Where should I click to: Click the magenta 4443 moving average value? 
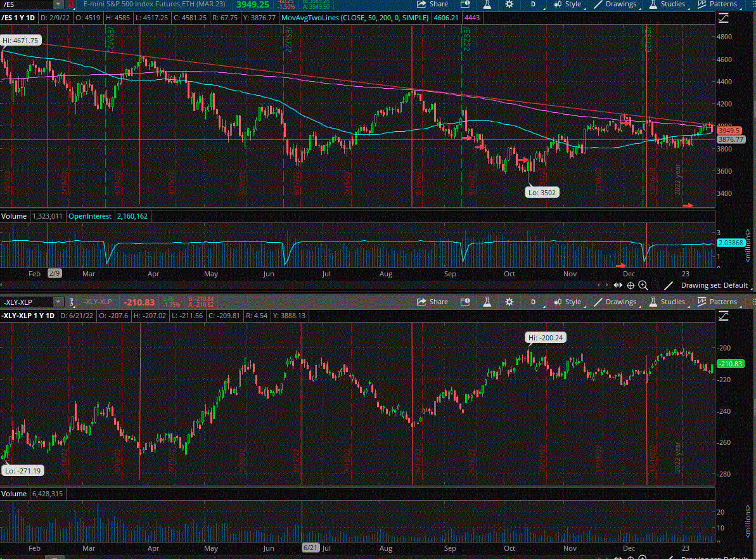pos(472,18)
